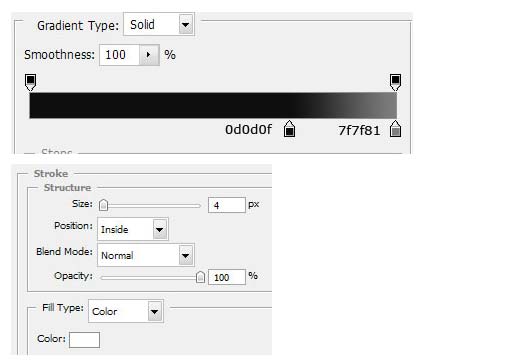This screenshot has width=530, height=363.
Task: Click the stroke Size value field
Action: click(x=227, y=205)
